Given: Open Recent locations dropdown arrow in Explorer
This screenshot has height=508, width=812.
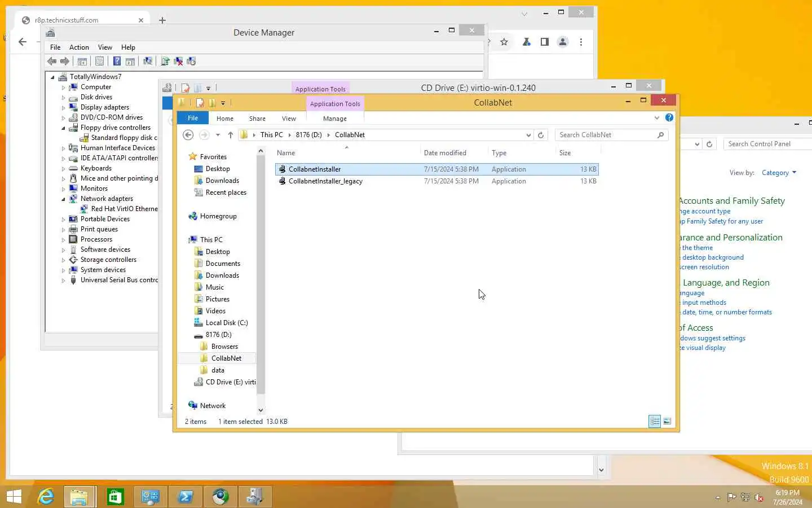Looking at the screenshot, I should tap(218, 135).
